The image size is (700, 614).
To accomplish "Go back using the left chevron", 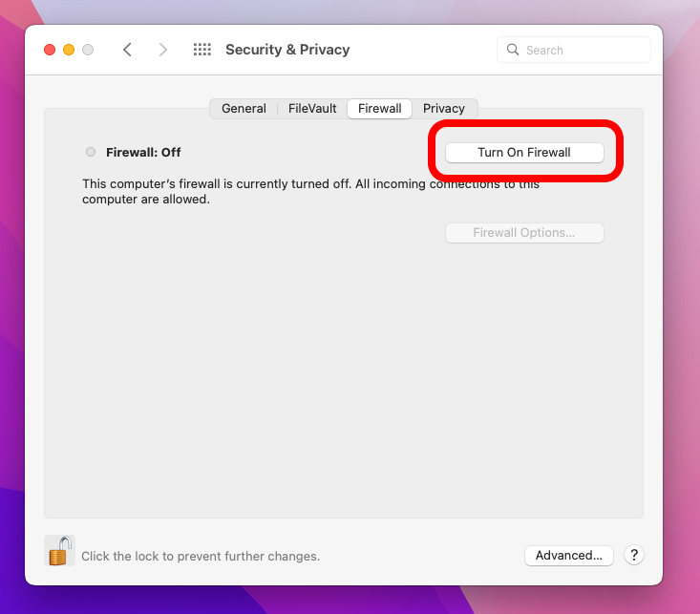I will click(x=127, y=50).
